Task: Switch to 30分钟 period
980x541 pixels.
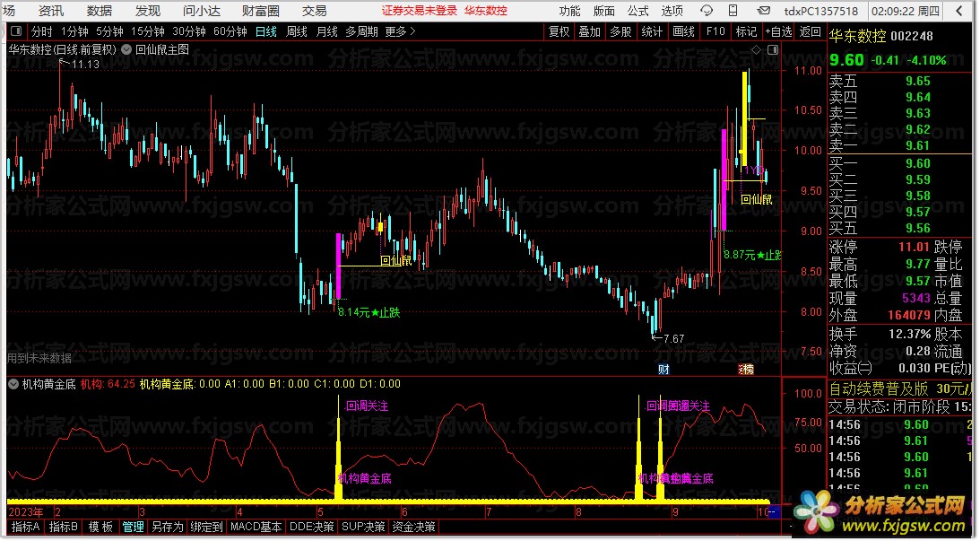Action: tap(189, 31)
